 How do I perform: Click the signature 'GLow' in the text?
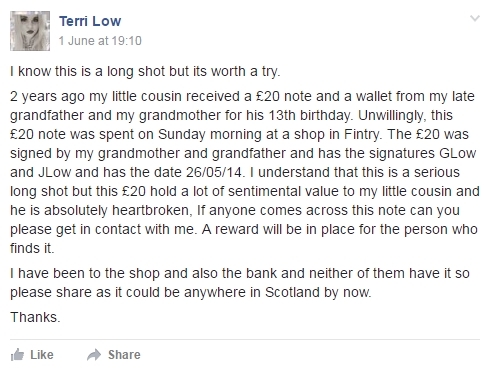[x=458, y=153]
